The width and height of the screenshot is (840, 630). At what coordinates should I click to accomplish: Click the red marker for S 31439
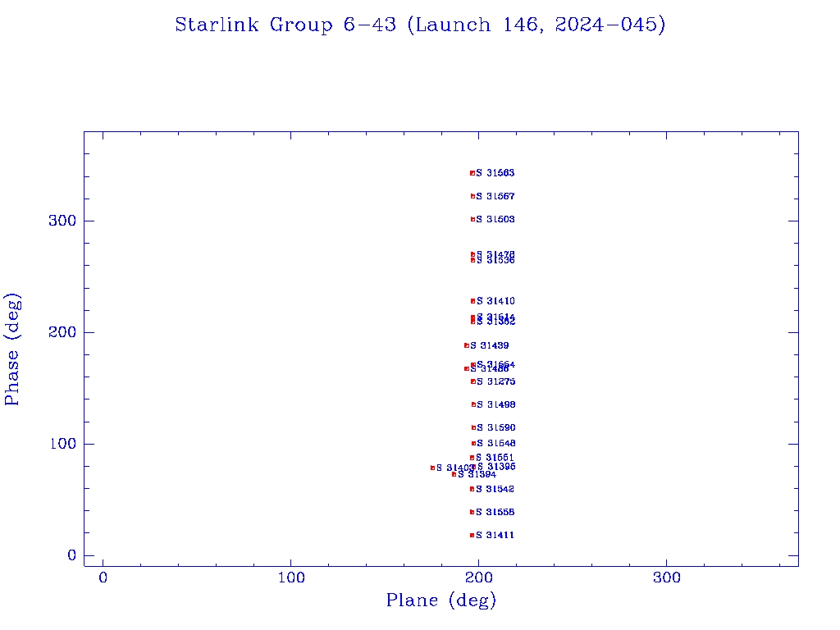click(467, 345)
